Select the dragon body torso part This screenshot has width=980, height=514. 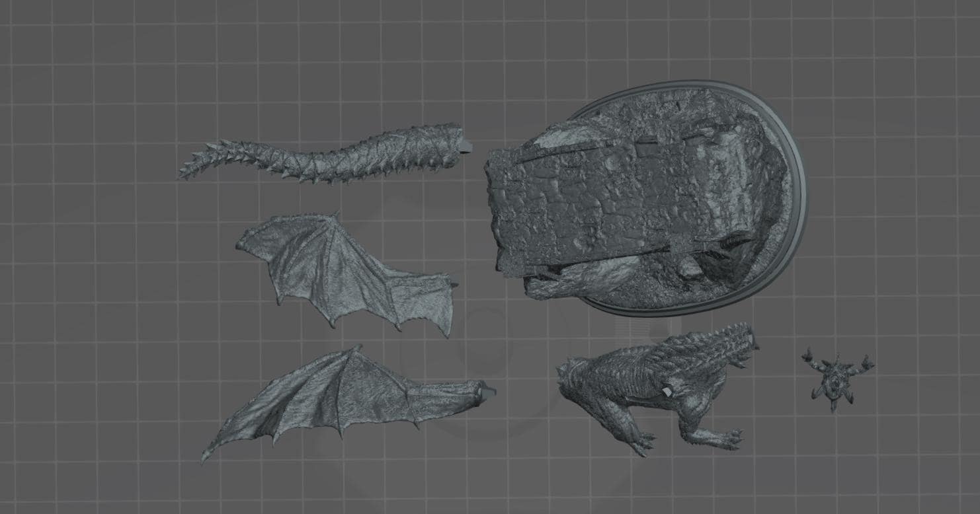pos(658,390)
